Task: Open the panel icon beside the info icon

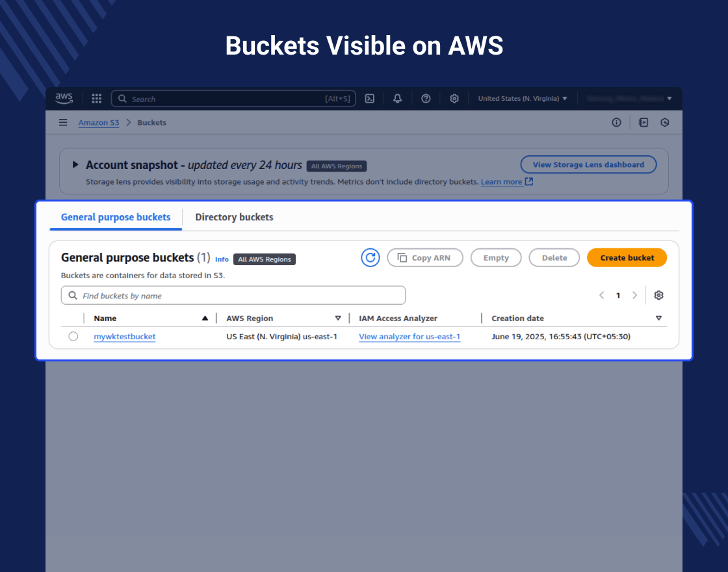Action: pyautogui.click(x=643, y=123)
